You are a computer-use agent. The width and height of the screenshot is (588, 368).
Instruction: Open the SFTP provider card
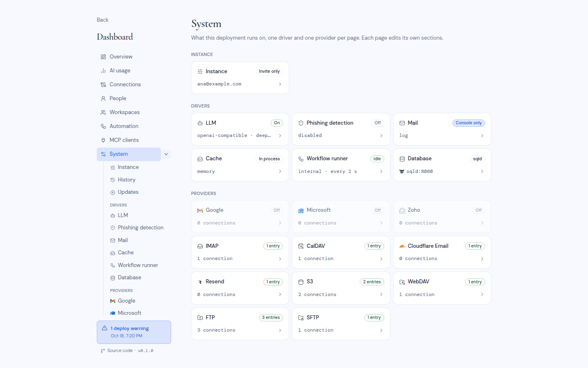point(341,324)
